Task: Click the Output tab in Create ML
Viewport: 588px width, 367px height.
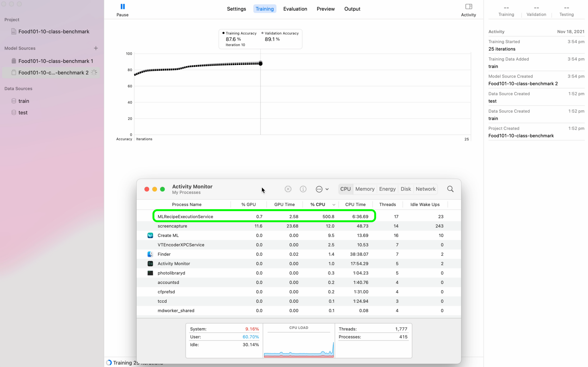Action: (x=352, y=9)
